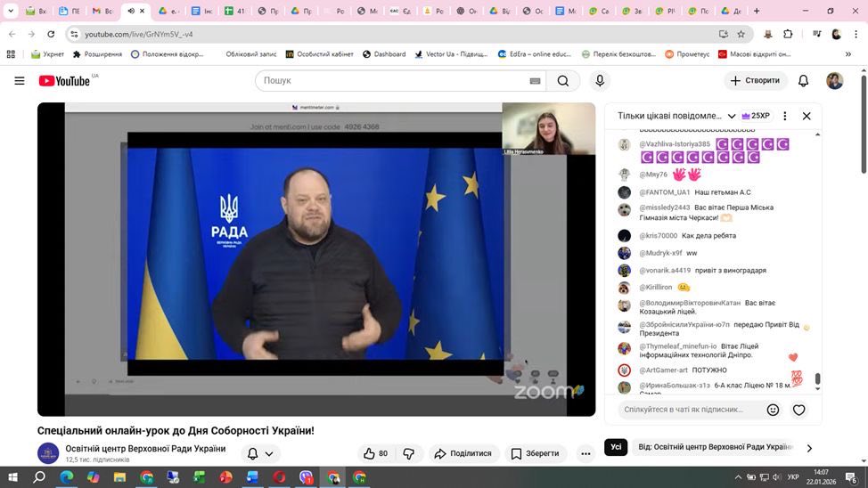Bookmark this page with star
Image resolution: width=868 pixels, height=488 pixels.
coord(741,35)
